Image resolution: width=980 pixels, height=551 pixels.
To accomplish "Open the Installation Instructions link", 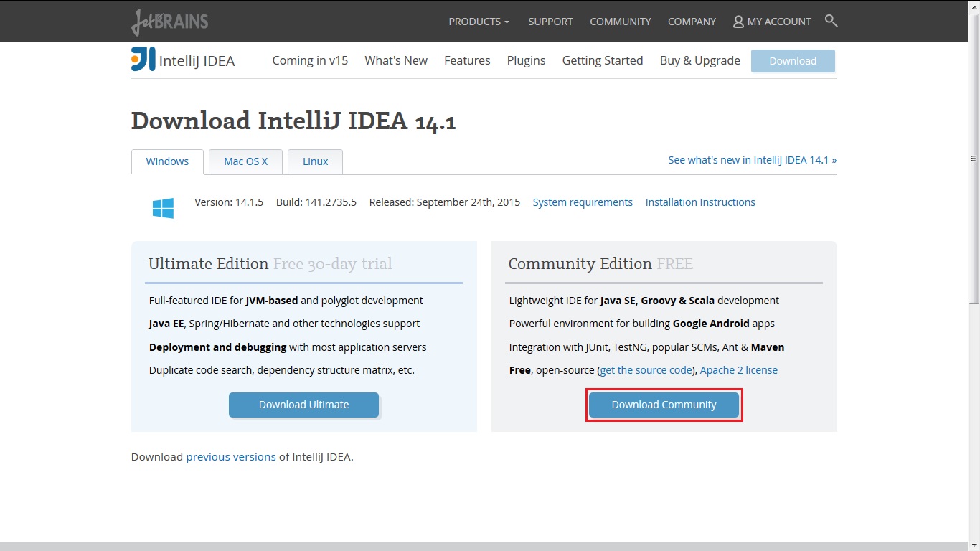I will tap(700, 202).
